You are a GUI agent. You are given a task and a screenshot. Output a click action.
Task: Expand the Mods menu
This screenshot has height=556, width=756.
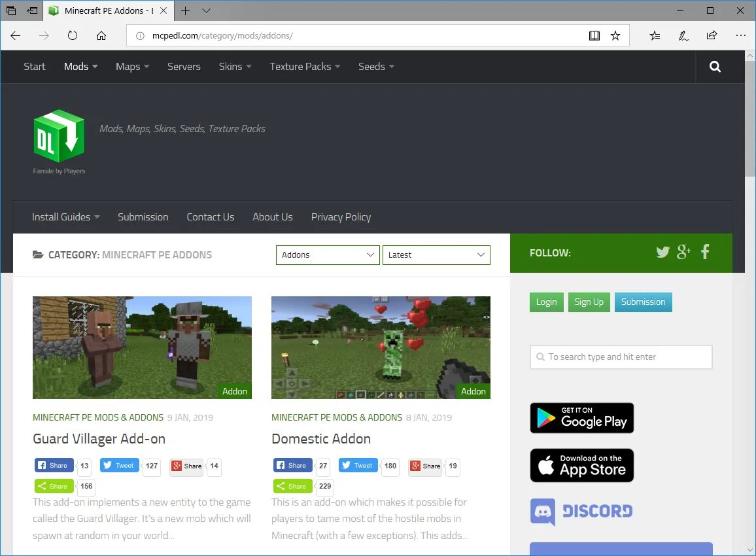[x=80, y=67]
